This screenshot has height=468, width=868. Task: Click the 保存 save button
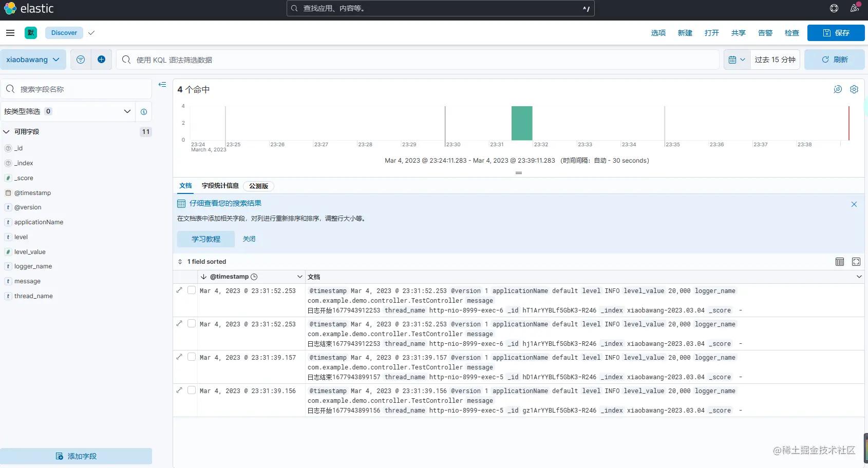point(835,32)
